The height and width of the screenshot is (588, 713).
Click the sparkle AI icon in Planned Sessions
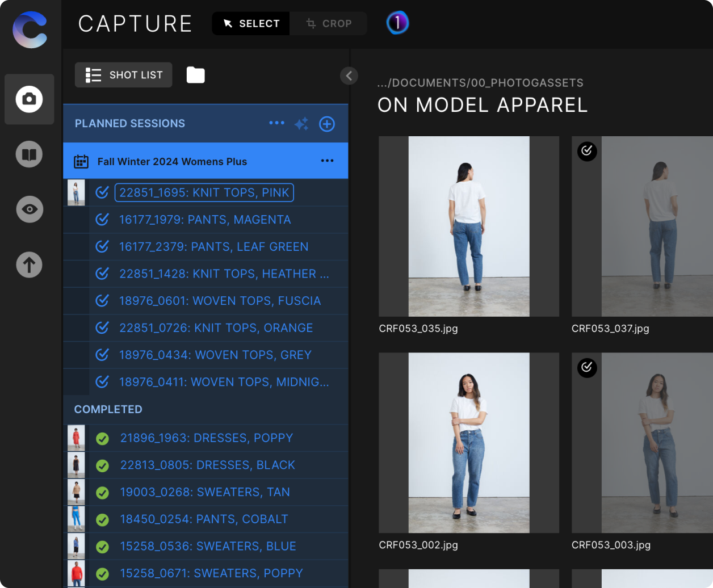click(301, 123)
